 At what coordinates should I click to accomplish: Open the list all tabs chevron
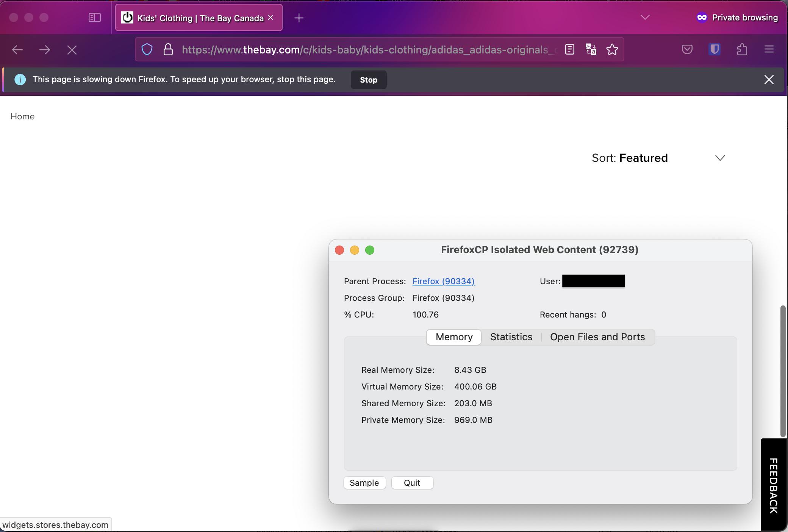[645, 17]
